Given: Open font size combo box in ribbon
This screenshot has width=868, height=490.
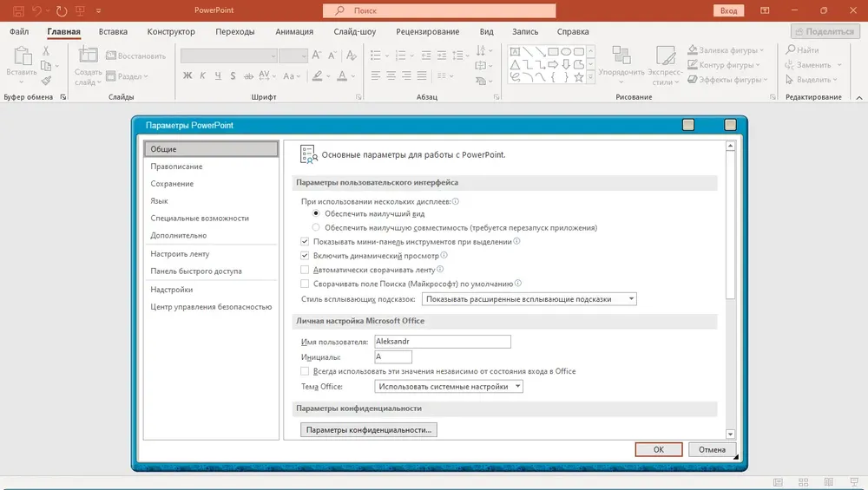Looking at the screenshot, I should tap(293, 56).
